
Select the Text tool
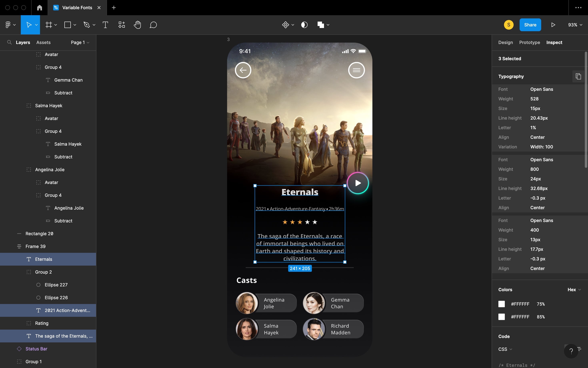coord(105,25)
